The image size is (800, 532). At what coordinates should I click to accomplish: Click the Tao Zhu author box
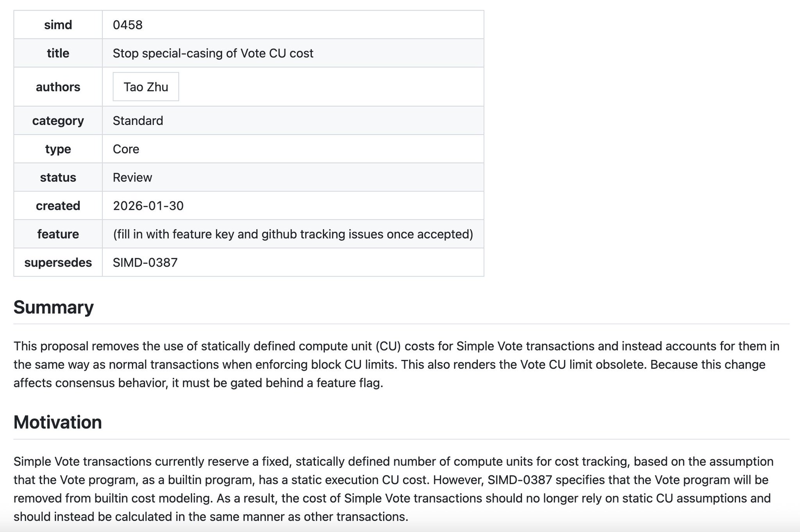146,87
